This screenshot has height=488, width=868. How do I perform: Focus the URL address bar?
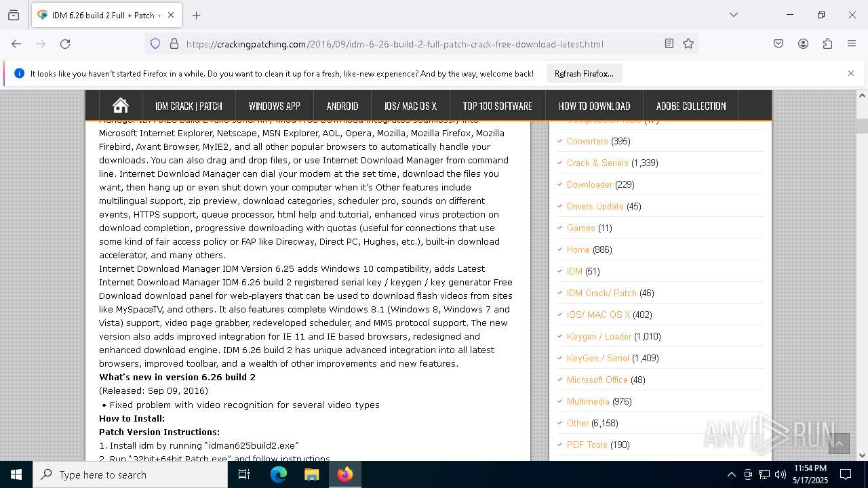420,44
